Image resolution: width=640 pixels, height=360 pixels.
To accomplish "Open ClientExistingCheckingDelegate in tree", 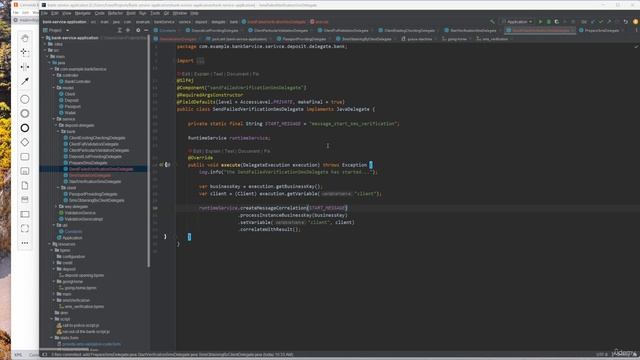I will point(97,138).
